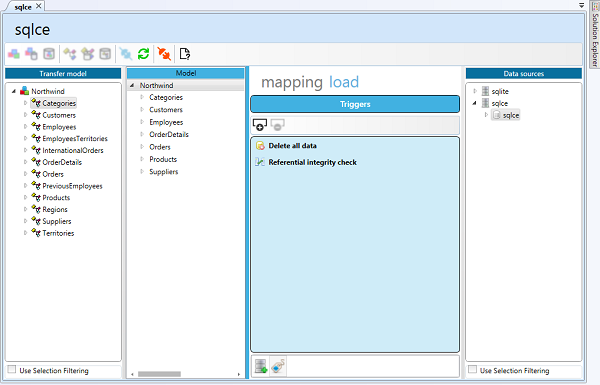Expand PreviousEmployees in Transfer model tree

pyautogui.click(x=26, y=186)
